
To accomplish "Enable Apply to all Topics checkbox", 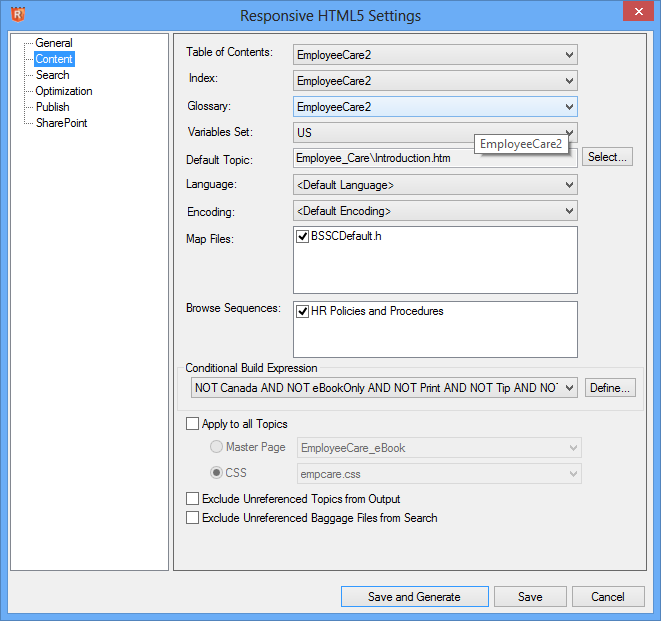I will (x=193, y=424).
